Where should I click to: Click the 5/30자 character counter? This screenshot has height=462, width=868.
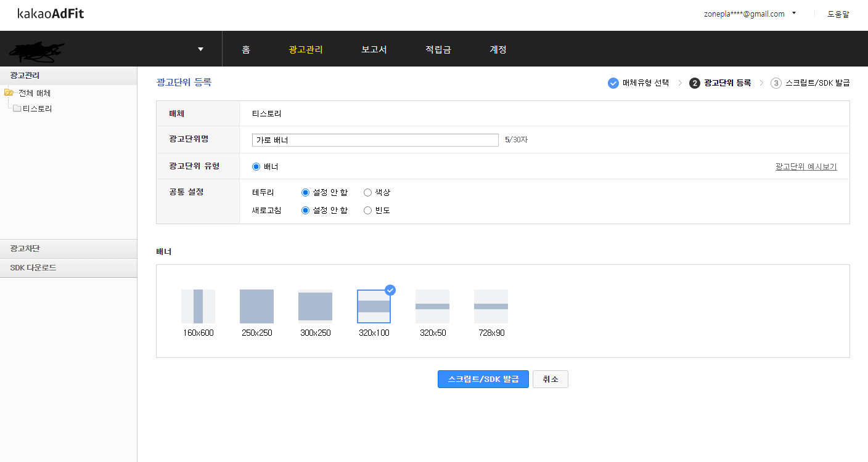coord(517,140)
